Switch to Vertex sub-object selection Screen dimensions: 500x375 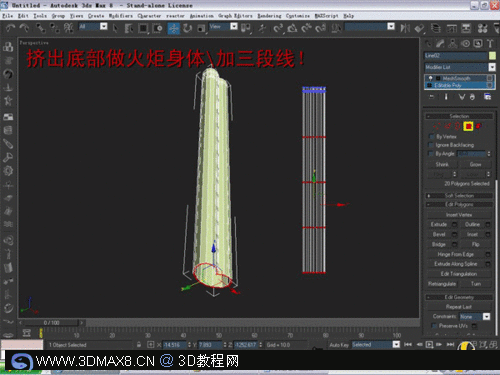[436, 126]
